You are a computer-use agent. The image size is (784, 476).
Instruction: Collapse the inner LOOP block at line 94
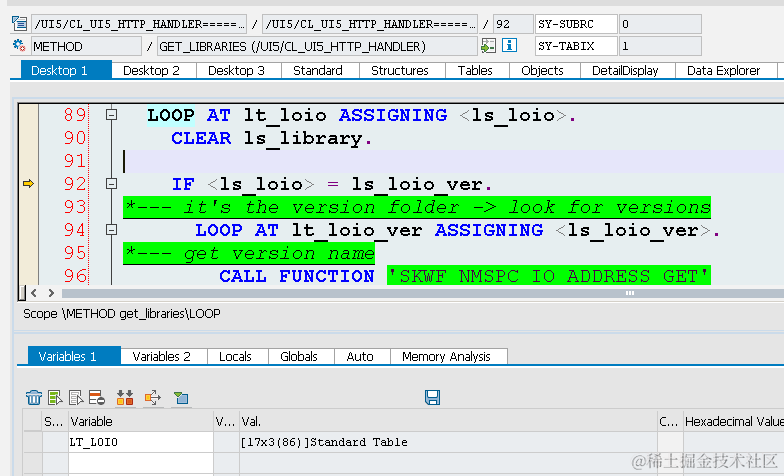coord(112,230)
